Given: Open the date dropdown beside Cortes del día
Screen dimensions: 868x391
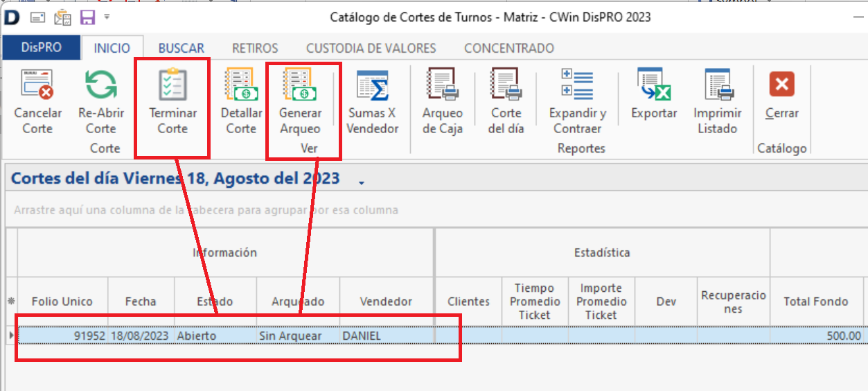Looking at the screenshot, I should pyautogui.click(x=362, y=182).
